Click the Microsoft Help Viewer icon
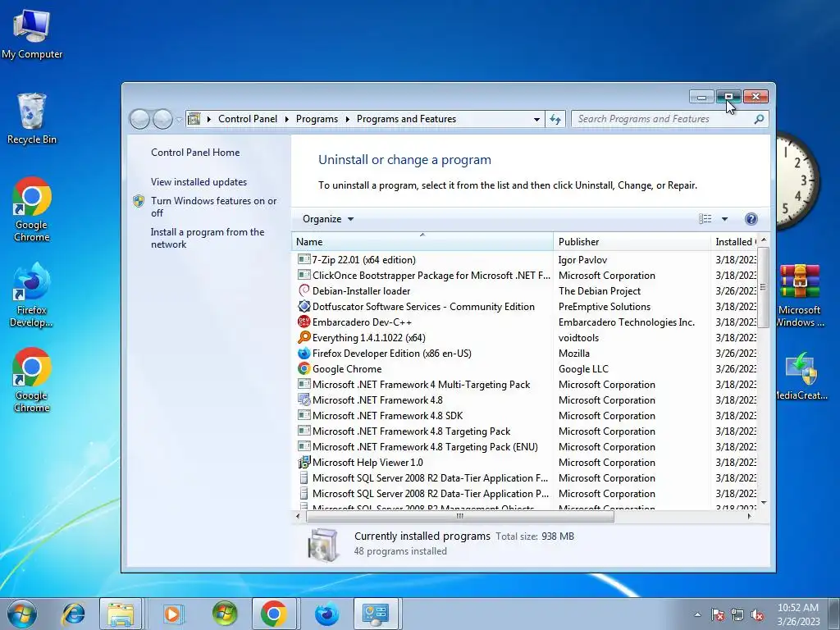 coord(304,462)
